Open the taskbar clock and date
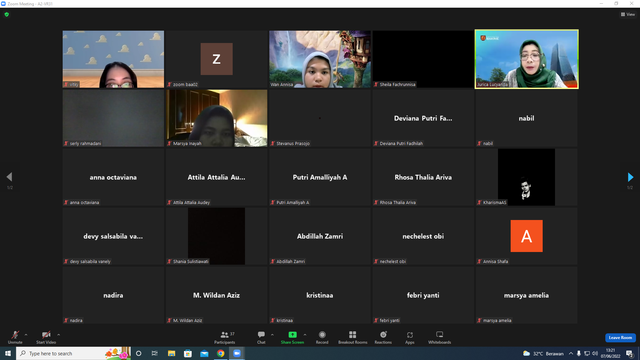The width and height of the screenshot is (640, 360). click(610, 353)
